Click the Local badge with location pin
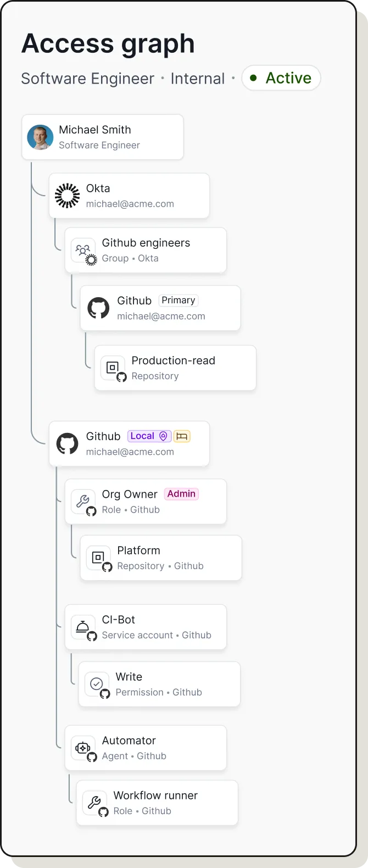The height and width of the screenshot is (868, 368). point(148,436)
